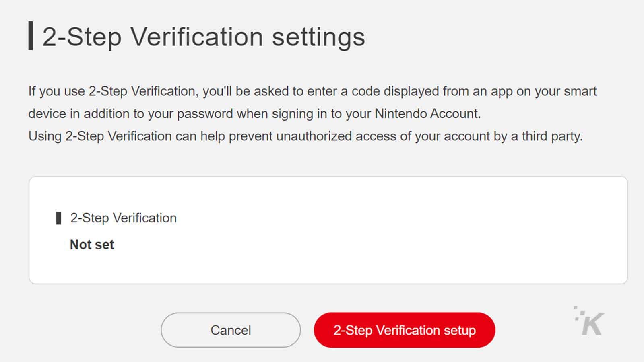Screen dimensions: 644x362
Task: Click the line starting 'If you use 2-Step'
Action: pyautogui.click(x=312, y=91)
